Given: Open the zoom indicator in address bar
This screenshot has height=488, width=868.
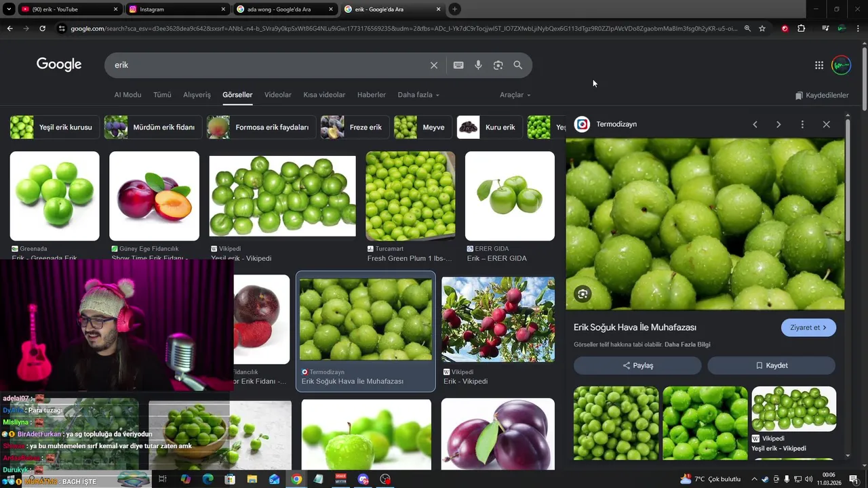Looking at the screenshot, I should coord(747,28).
